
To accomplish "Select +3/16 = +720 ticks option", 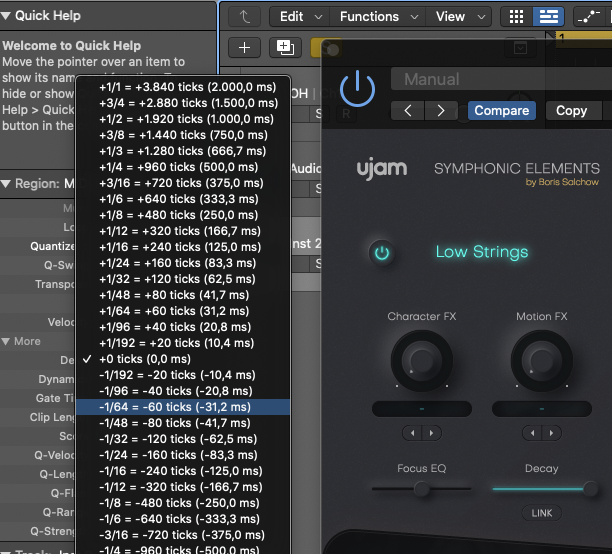I will tap(183, 183).
